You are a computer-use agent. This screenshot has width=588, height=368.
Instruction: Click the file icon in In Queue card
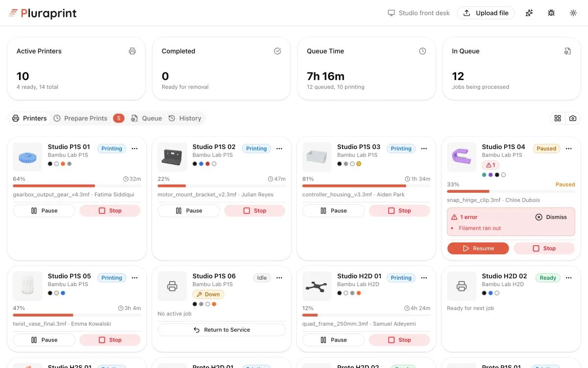(567, 51)
